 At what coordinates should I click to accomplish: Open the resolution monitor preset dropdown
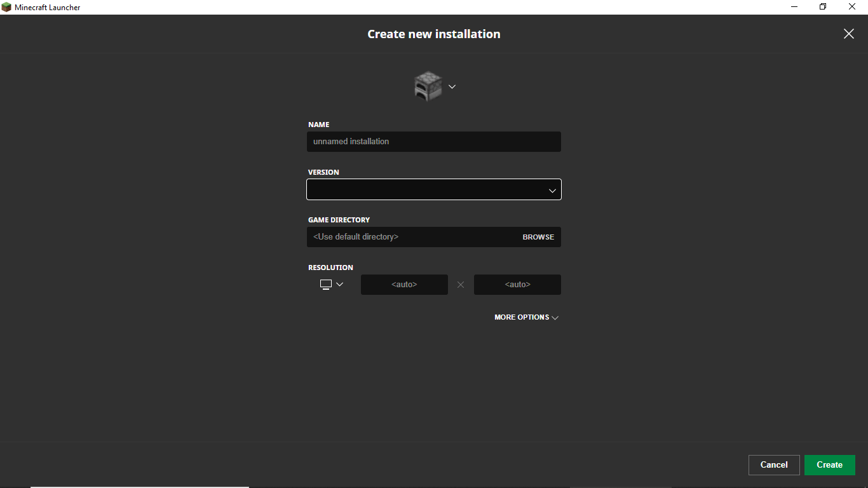332,284
